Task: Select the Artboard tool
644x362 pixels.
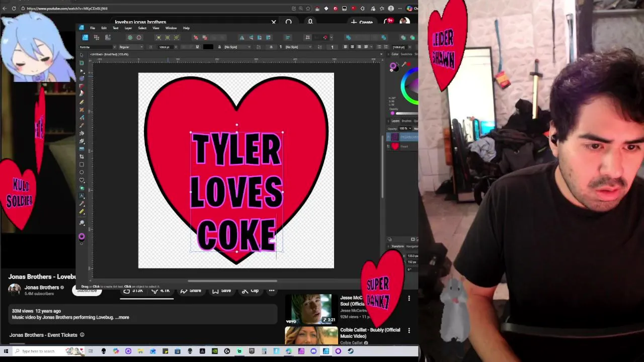Action: pyautogui.click(x=82, y=62)
